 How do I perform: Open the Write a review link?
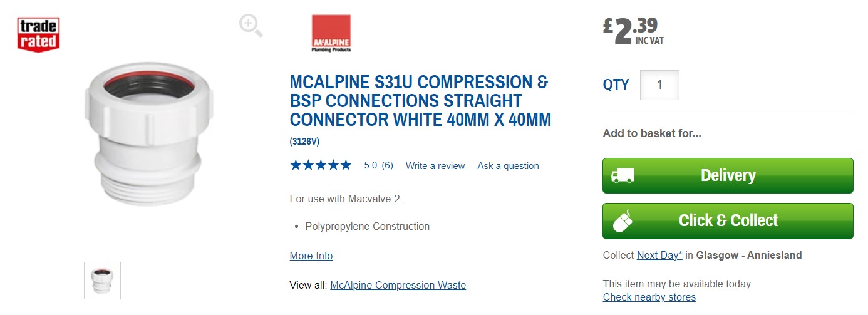point(435,166)
